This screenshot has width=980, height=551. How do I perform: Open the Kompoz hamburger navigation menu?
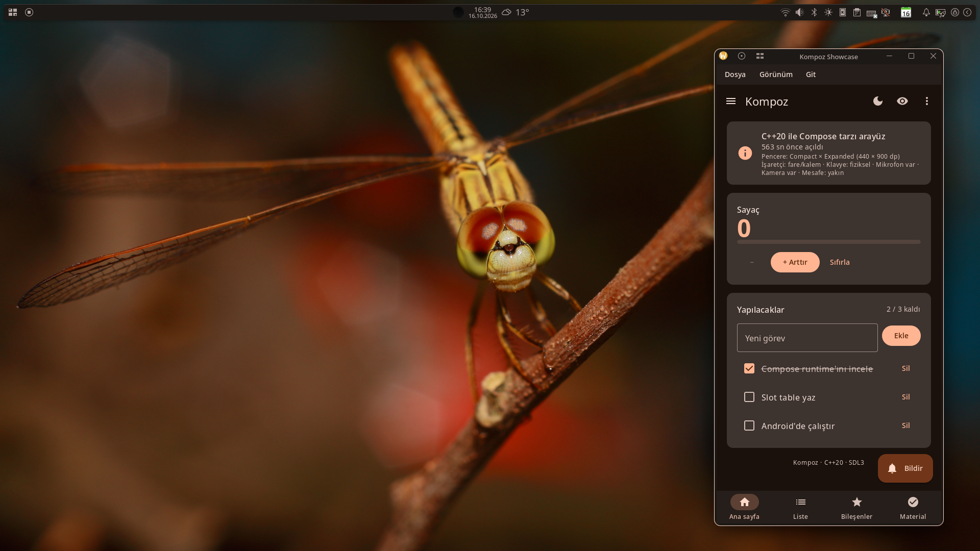730,101
